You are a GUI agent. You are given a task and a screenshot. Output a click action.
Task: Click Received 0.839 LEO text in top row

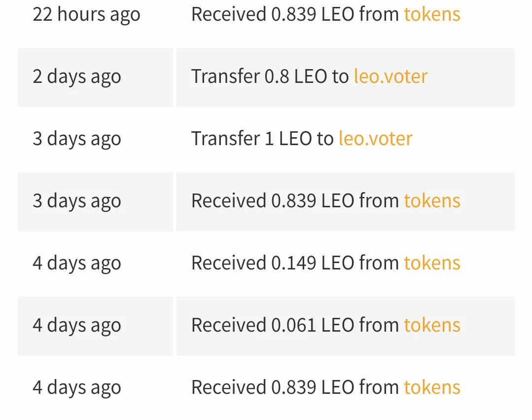[x=273, y=14]
